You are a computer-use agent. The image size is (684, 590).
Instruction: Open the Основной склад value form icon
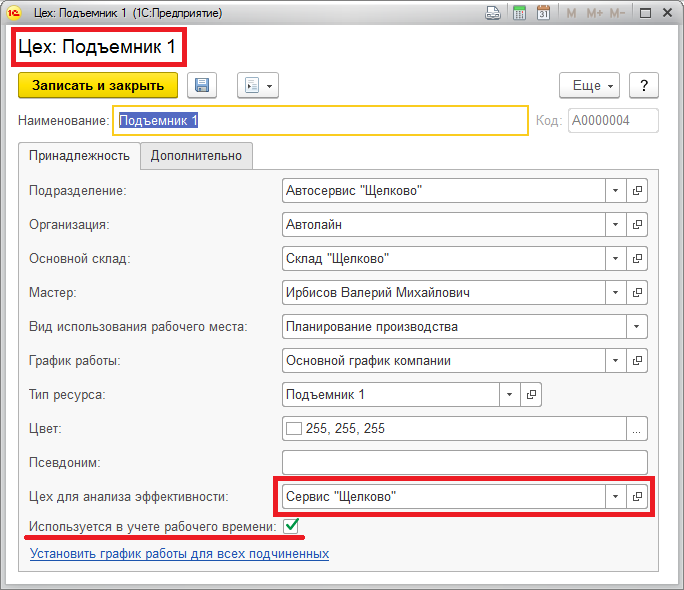coord(637,259)
